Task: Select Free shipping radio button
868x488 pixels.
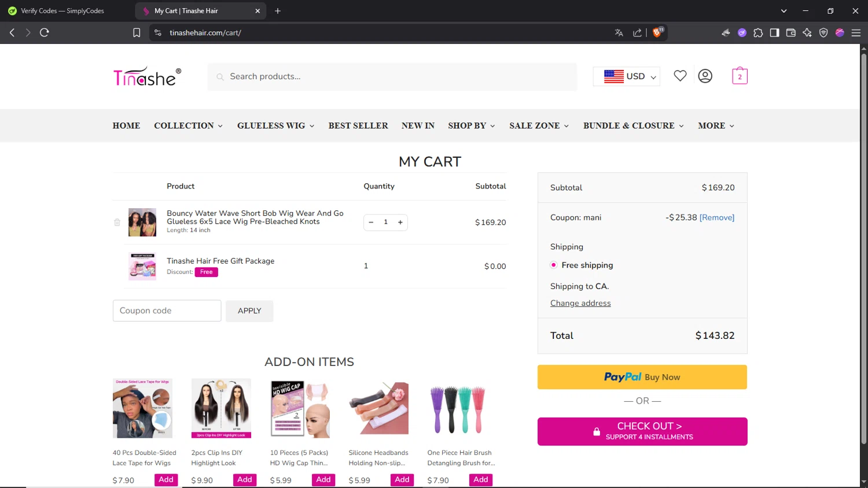Action: click(x=554, y=265)
